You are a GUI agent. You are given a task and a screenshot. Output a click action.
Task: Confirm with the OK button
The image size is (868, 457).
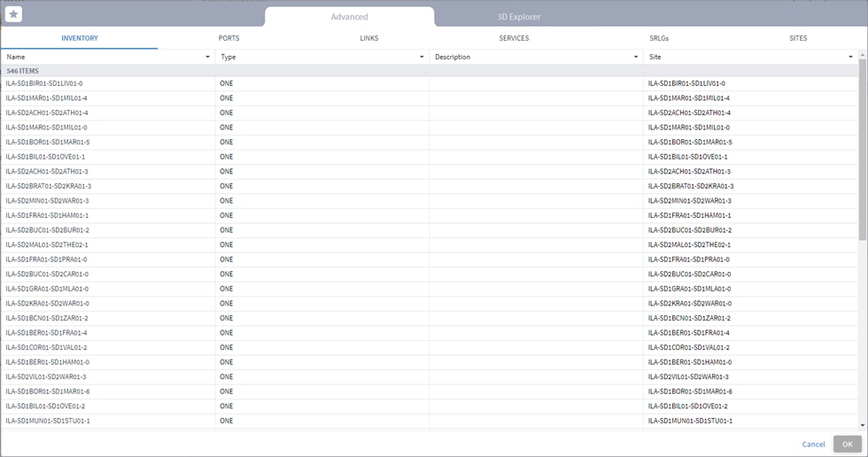[x=848, y=444]
